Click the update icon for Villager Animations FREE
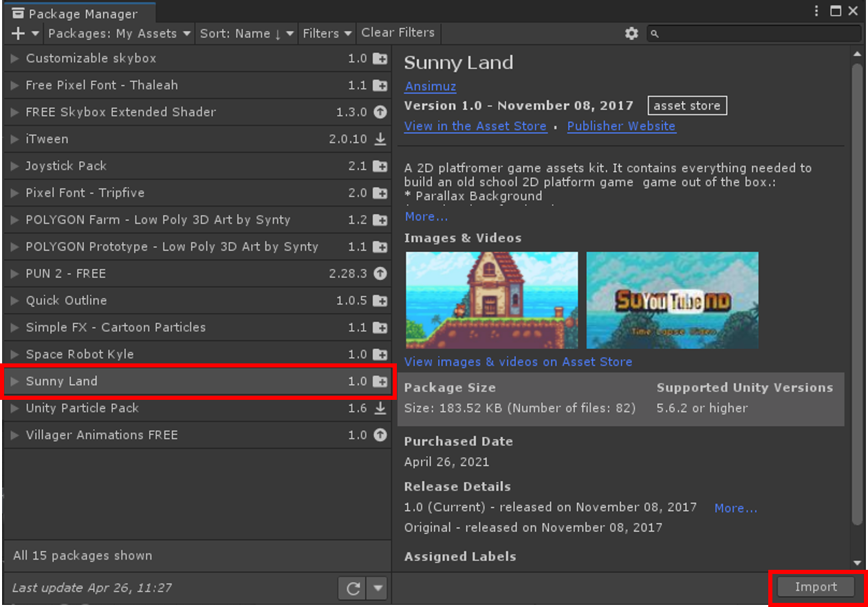 pyautogui.click(x=380, y=435)
